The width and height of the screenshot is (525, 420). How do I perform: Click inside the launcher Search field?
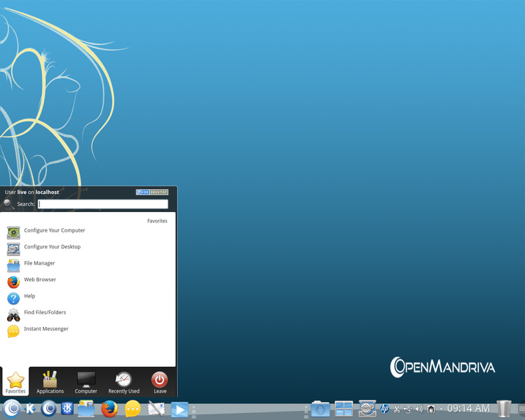[103, 204]
